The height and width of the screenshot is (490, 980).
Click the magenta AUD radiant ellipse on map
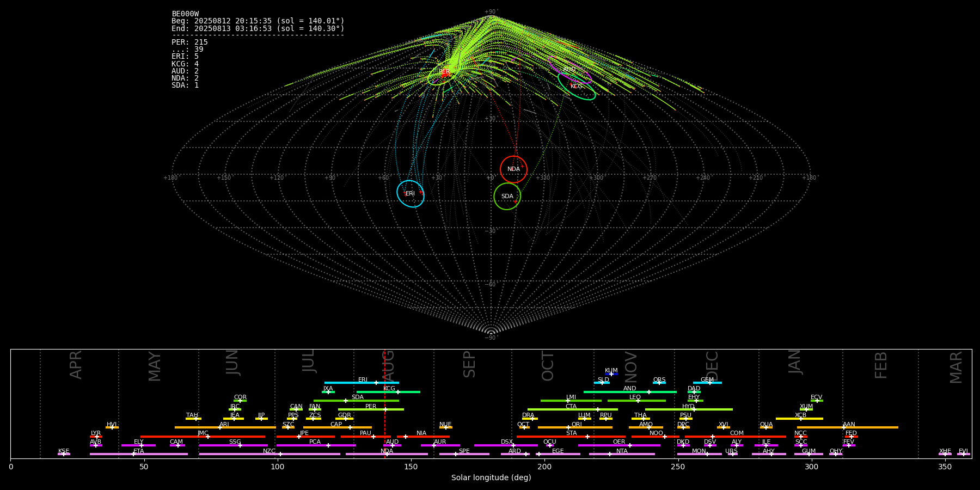(569, 70)
